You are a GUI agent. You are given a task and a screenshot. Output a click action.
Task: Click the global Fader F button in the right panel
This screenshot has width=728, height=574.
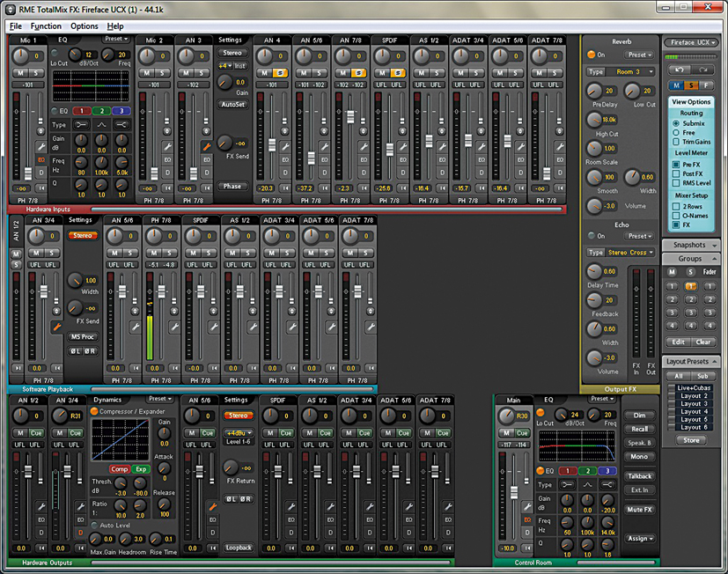click(x=706, y=85)
